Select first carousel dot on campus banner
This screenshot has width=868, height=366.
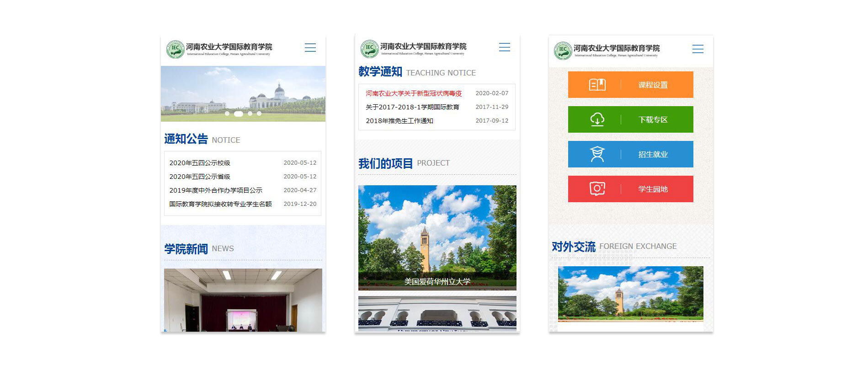(227, 113)
